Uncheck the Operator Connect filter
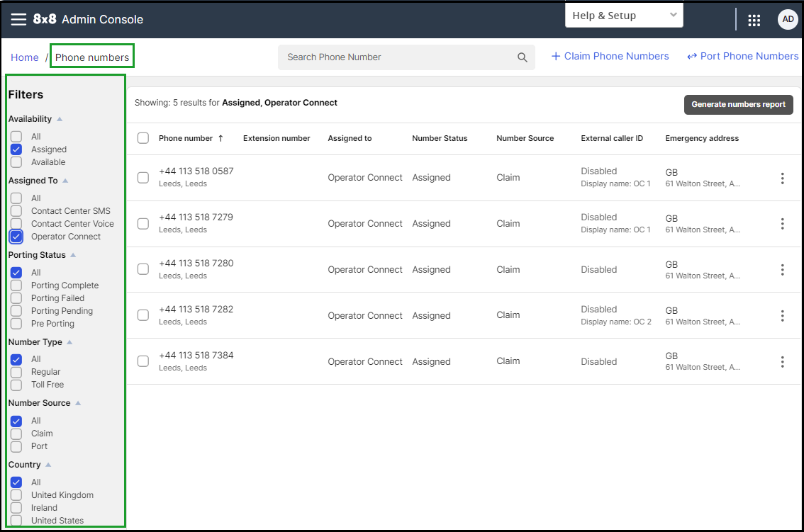This screenshot has width=804, height=532. 16,237
